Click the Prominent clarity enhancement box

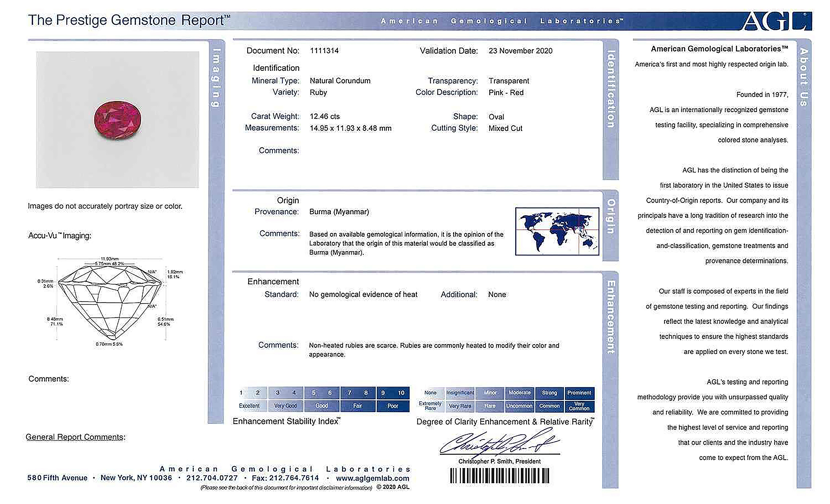(579, 393)
